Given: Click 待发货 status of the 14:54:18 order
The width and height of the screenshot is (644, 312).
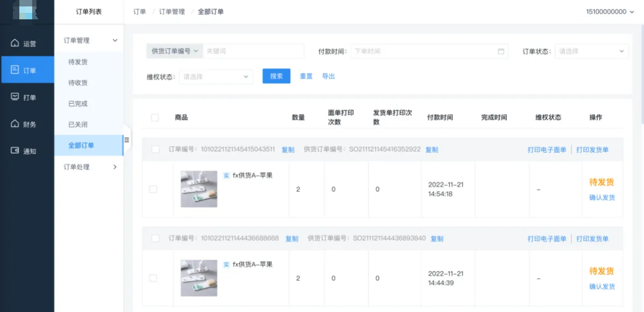Looking at the screenshot, I should [602, 183].
